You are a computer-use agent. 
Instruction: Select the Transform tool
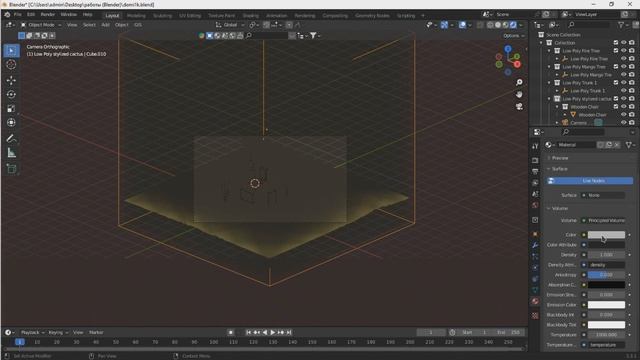[11, 122]
